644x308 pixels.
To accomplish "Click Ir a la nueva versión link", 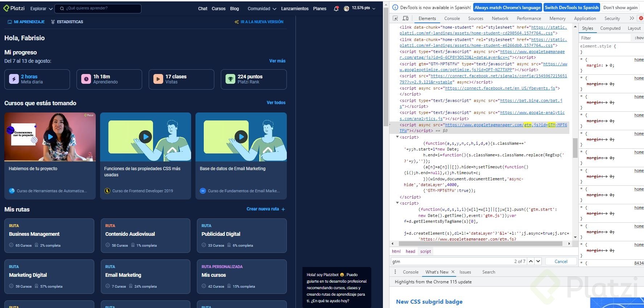I will (x=259, y=22).
